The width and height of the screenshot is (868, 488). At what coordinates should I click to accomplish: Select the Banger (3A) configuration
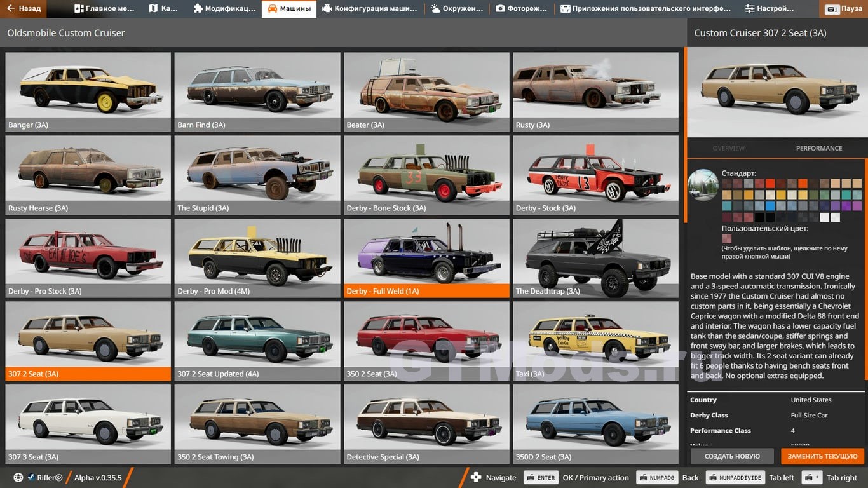(88, 92)
